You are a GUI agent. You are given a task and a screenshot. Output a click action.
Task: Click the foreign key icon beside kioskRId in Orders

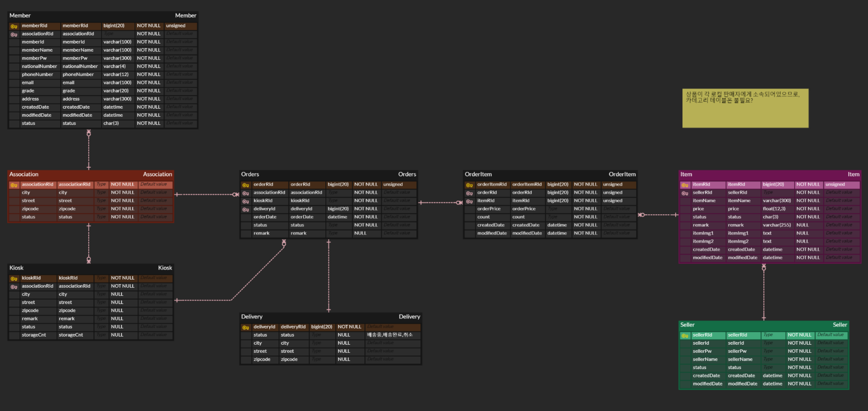245,201
